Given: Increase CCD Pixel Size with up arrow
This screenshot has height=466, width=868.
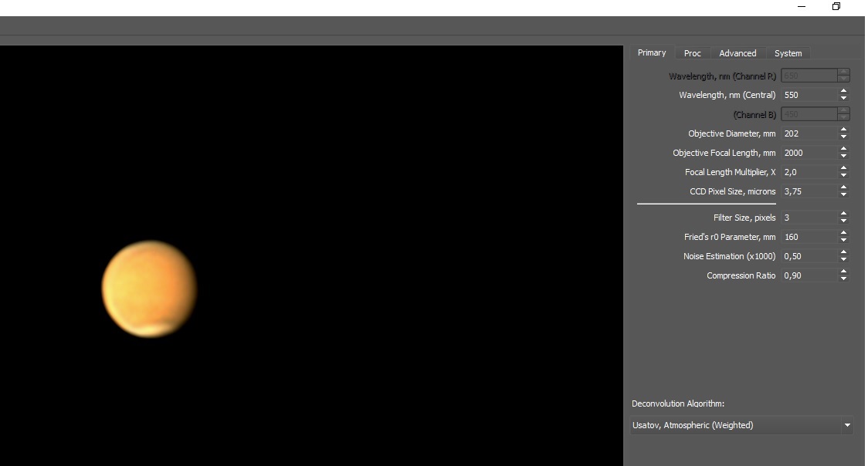Looking at the screenshot, I should [843, 188].
